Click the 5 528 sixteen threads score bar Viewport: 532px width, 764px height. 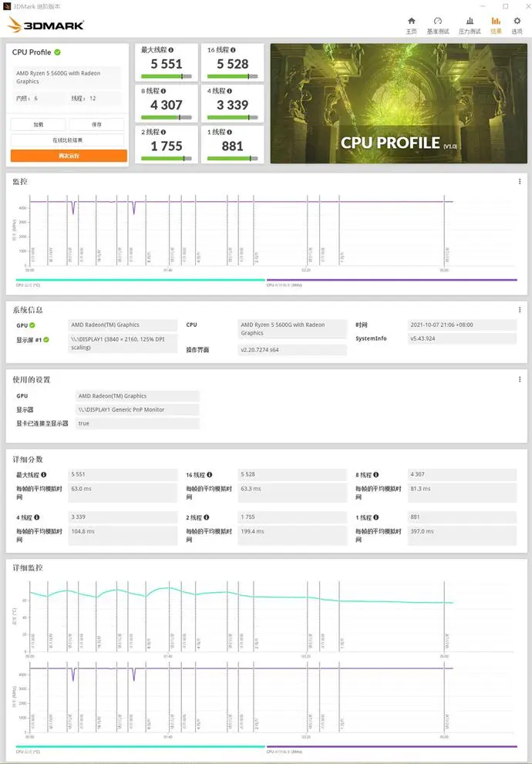point(232,76)
